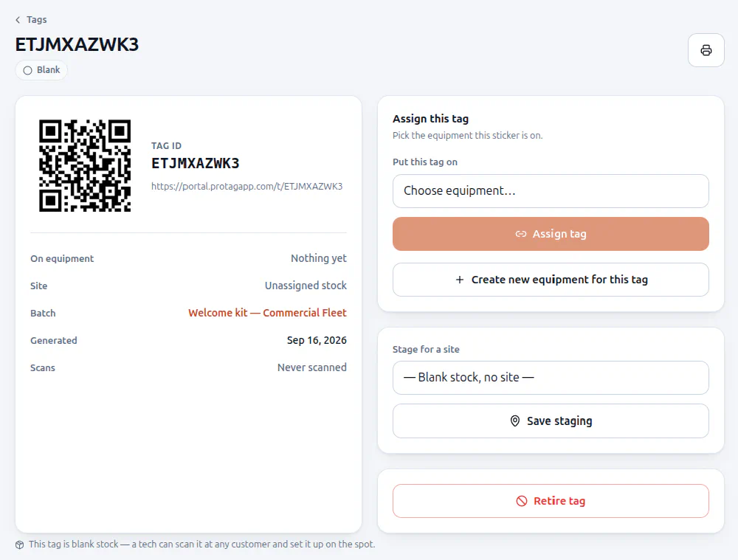738x560 pixels.
Task: Click the portal.protagapp.com tag URL
Action: coord(246,187)
